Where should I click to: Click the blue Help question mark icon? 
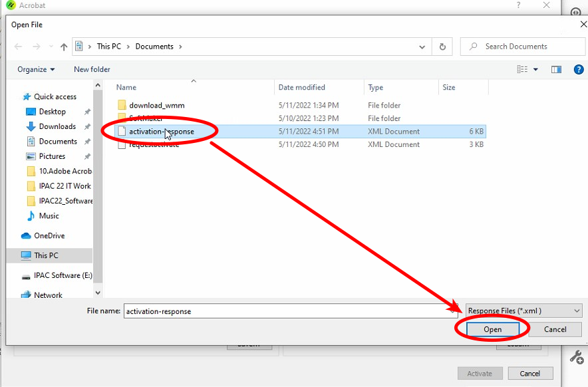[578, 69]
